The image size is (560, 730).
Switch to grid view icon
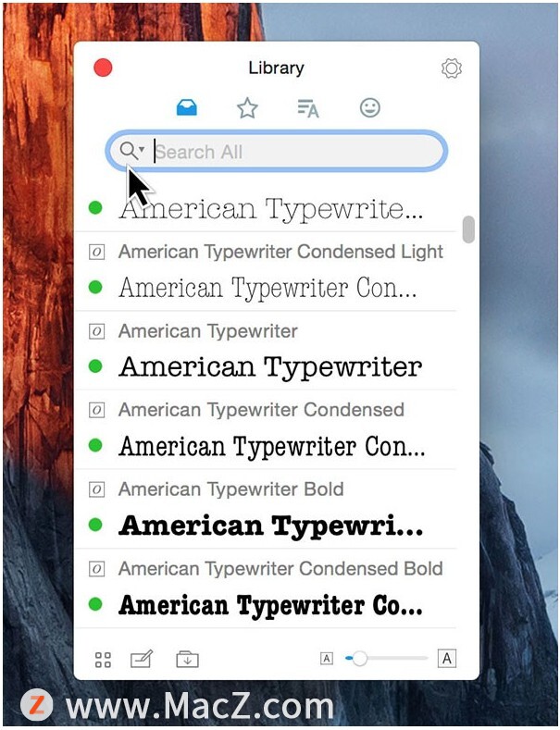[103, 660]
